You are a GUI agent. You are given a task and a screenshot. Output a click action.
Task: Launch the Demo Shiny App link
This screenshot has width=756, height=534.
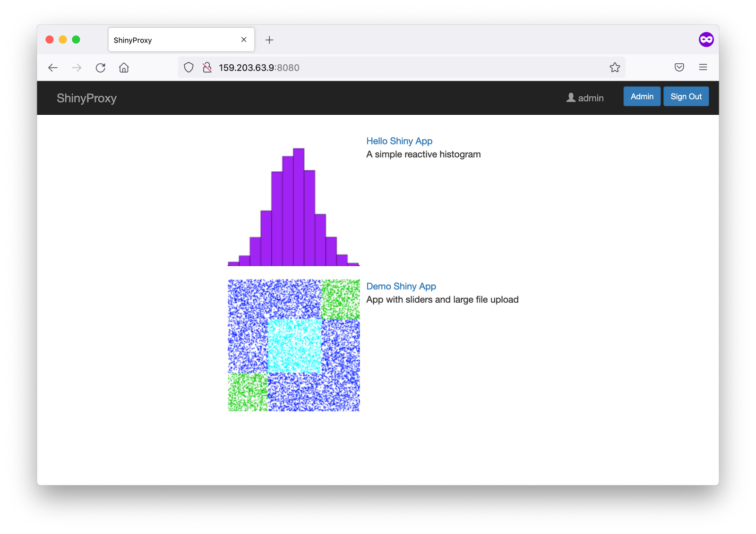click(x=401, y=287)
